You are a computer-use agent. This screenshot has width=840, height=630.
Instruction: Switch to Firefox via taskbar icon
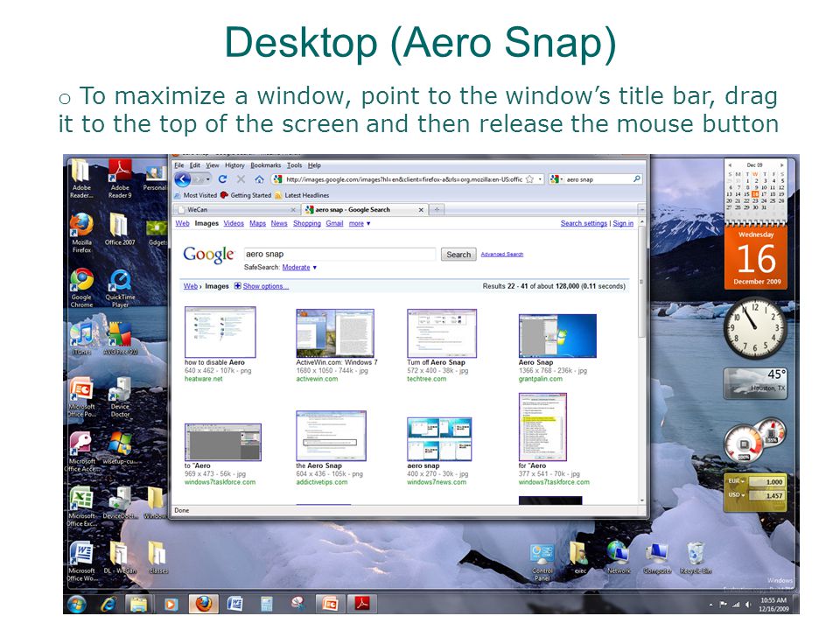[x=203, y=605]
